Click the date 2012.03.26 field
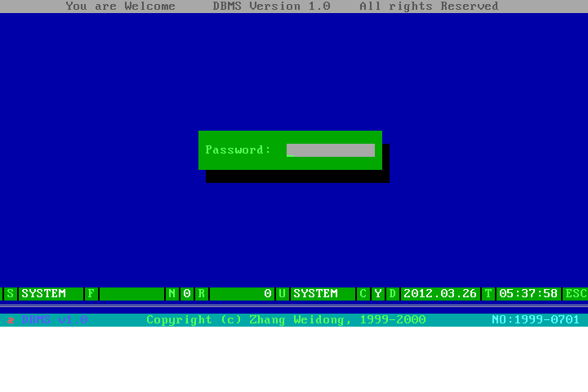The width and height of the screenshot is (588, 392). pos(440,293)
